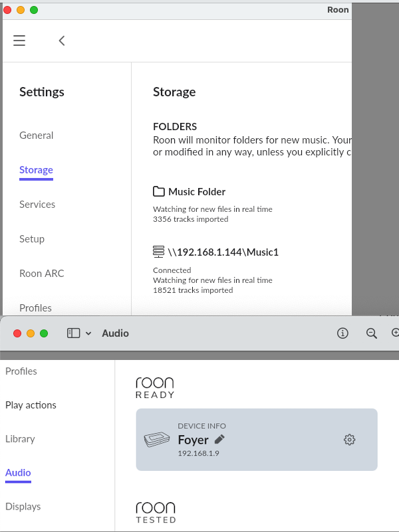399x532 pixels.
Task: Click the DEVICE INFO label
Action: (x=201, y=426)
